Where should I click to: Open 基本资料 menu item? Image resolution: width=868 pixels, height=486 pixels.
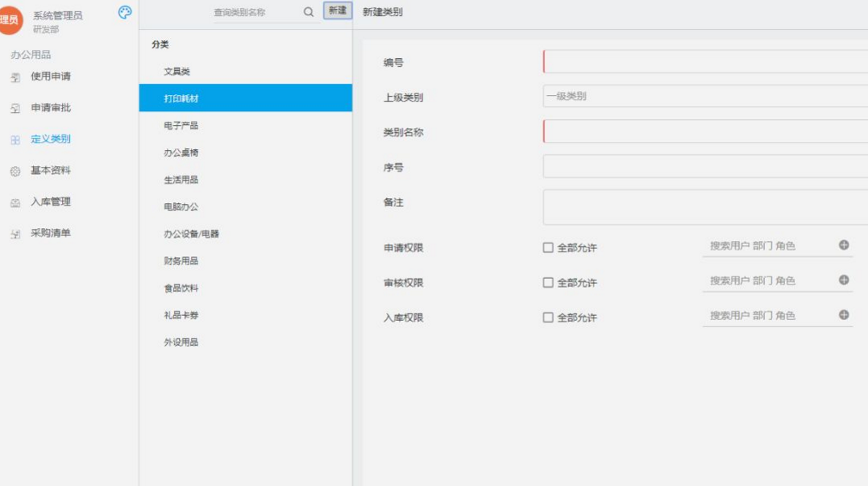click(51, 171)
